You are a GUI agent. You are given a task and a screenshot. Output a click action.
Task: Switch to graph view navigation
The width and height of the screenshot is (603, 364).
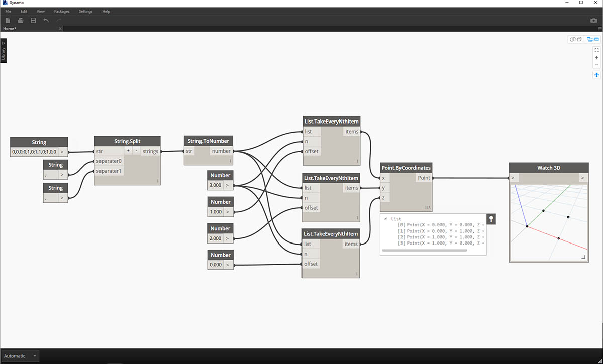(x=592, y=39)
